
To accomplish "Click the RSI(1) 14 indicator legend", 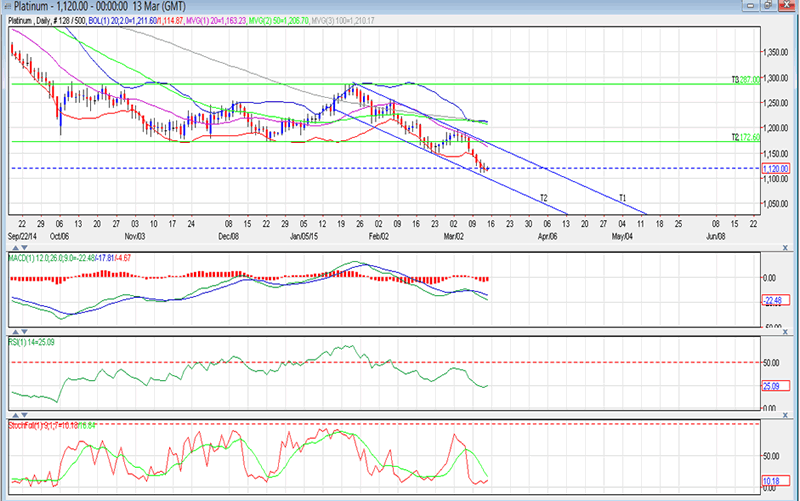I will click(x=32, y=342).
